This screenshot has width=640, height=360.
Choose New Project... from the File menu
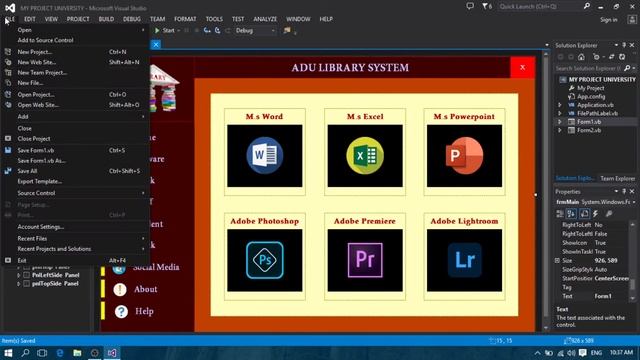click(75, 52)
